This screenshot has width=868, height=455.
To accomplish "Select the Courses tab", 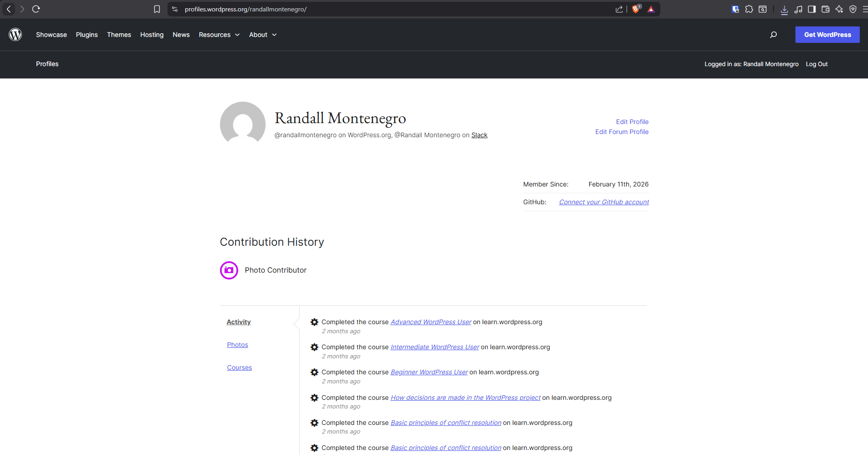I will pyautogui.click(x=240, y=367).
